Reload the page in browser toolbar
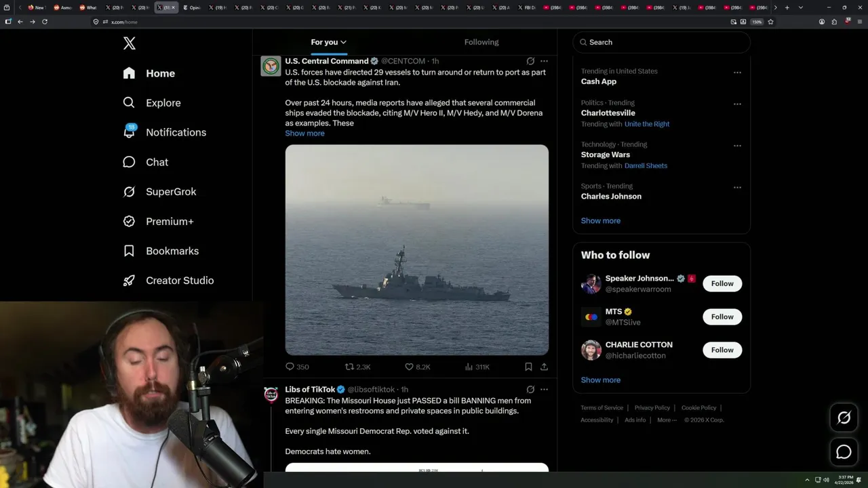This screenshot has height=488, width=868. pos(45,22)
